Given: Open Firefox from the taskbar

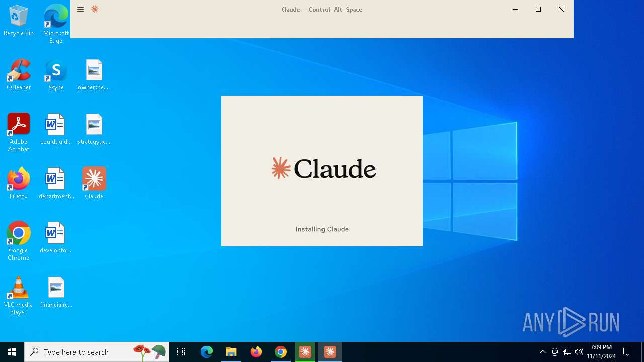Looking at the screenshot, I should [256, 352].
